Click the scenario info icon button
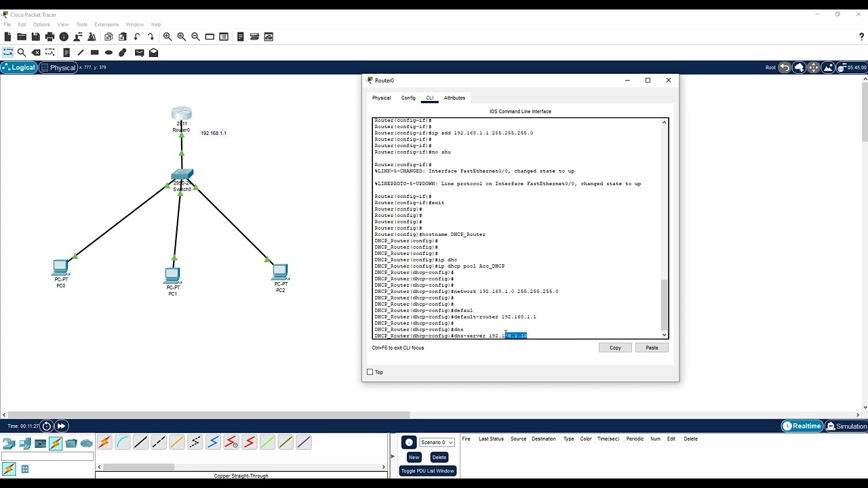Viewport: 868px width, 488px height. click(409, 443)
